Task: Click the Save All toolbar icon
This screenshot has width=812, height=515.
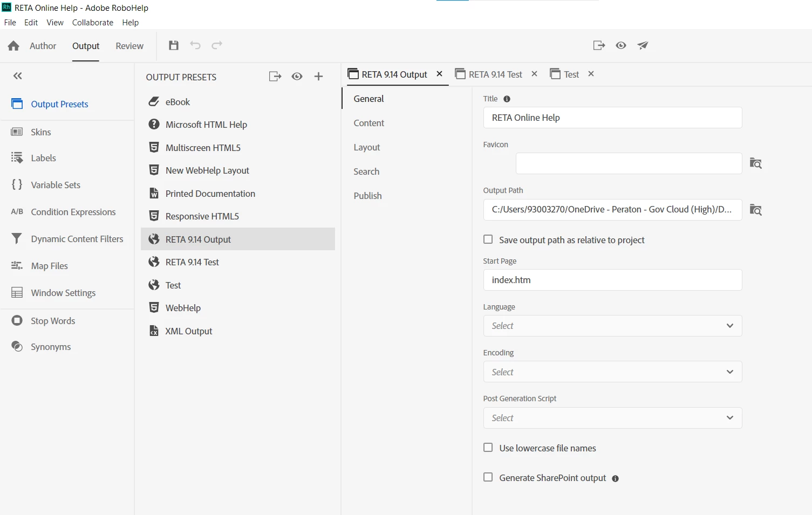Action: [x=174, y=45]
